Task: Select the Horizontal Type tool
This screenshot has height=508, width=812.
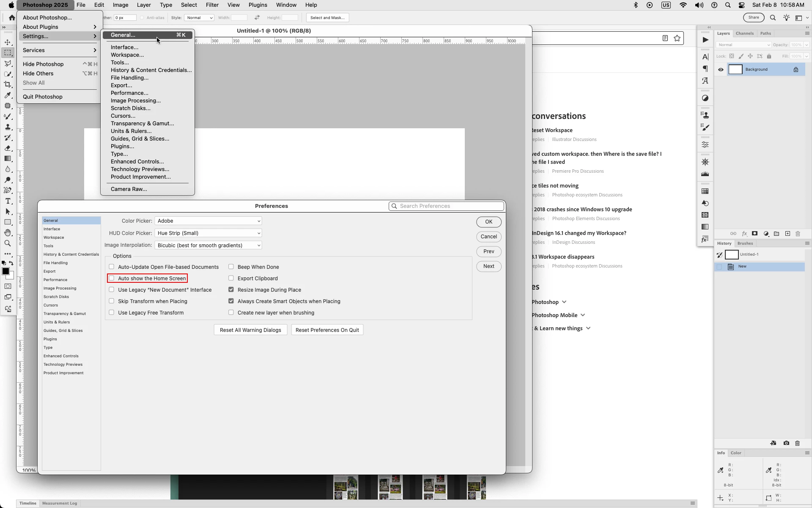Action: click(8, 201)
